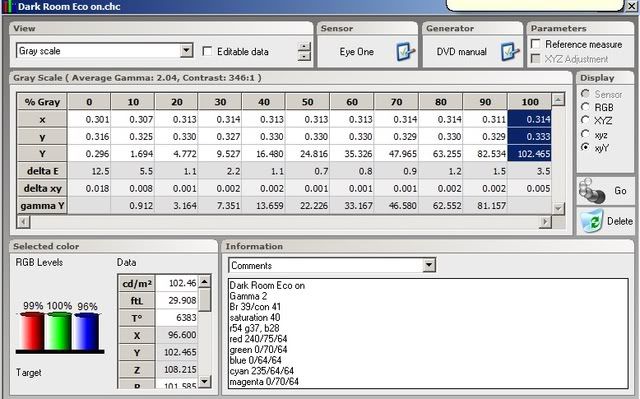640x399 pixels.
Task: Select the delta E row header
Action: [42, 171]
